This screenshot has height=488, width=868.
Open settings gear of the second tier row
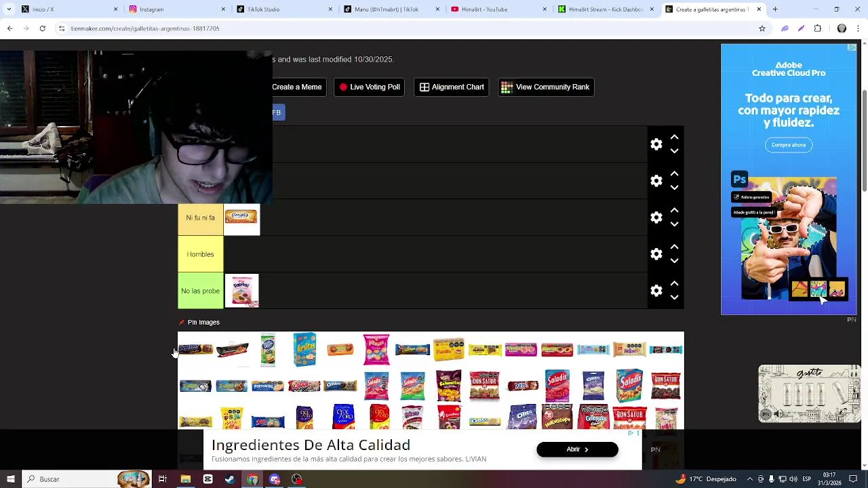coord(656,181)
